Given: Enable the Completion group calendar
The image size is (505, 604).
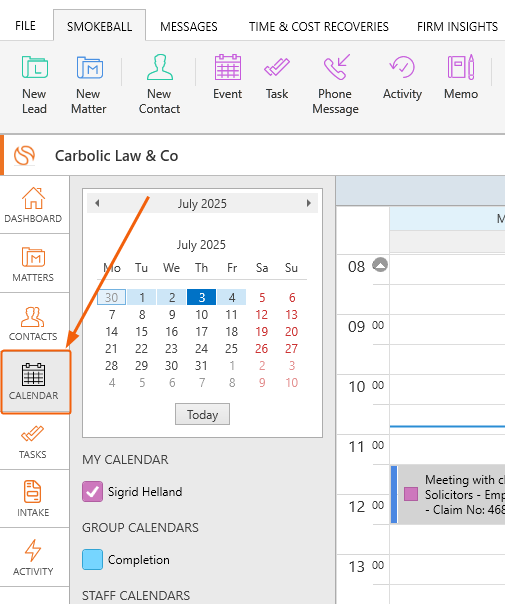Looking at the screenshot, I should pos(92,559).
